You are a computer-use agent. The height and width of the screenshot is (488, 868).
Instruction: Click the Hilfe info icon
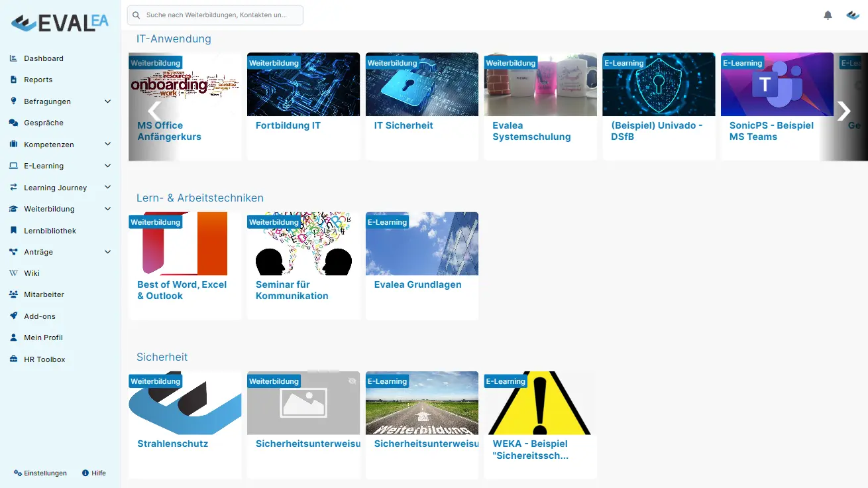(x=85, y=473)
